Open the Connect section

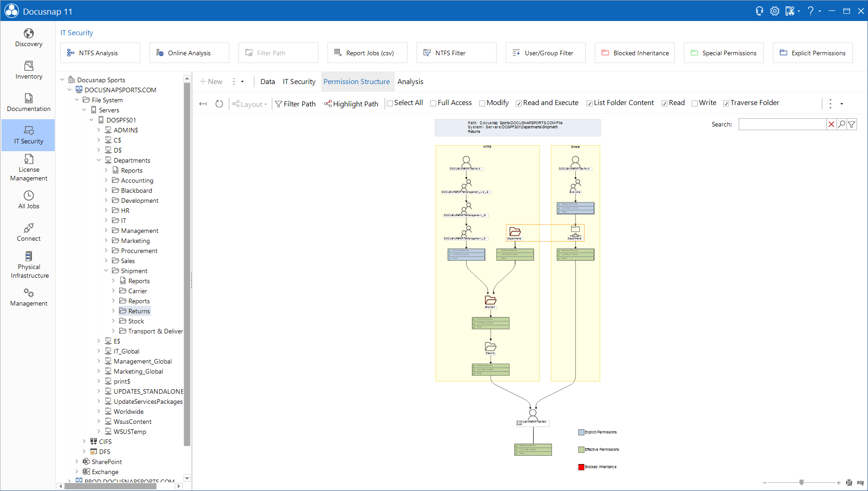point(28,232)
